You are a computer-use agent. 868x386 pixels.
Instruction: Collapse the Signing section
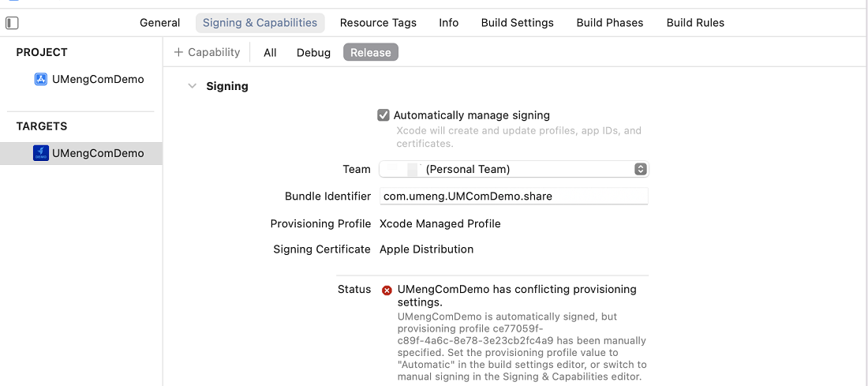[192, 86]
